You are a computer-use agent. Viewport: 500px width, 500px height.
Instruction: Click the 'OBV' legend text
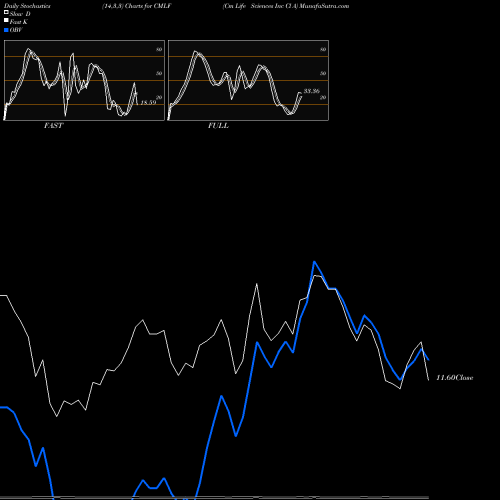[x=16, y=30]
